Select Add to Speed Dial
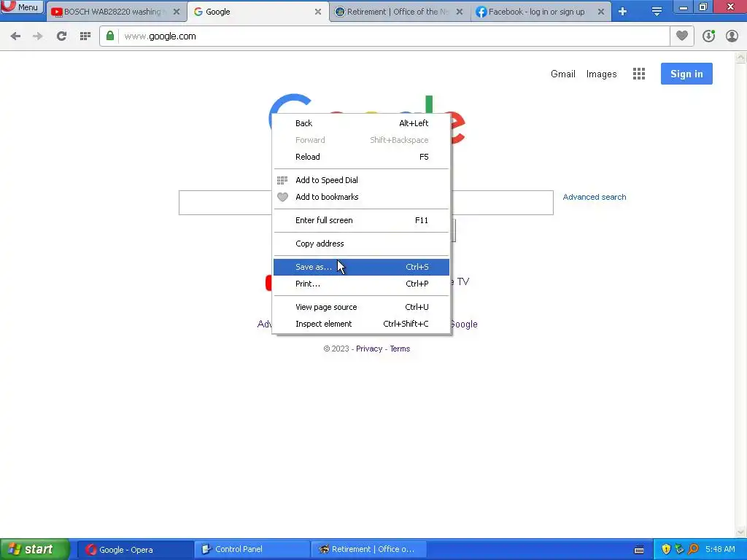Screen dimensions: 747x560 pos(361,180)
